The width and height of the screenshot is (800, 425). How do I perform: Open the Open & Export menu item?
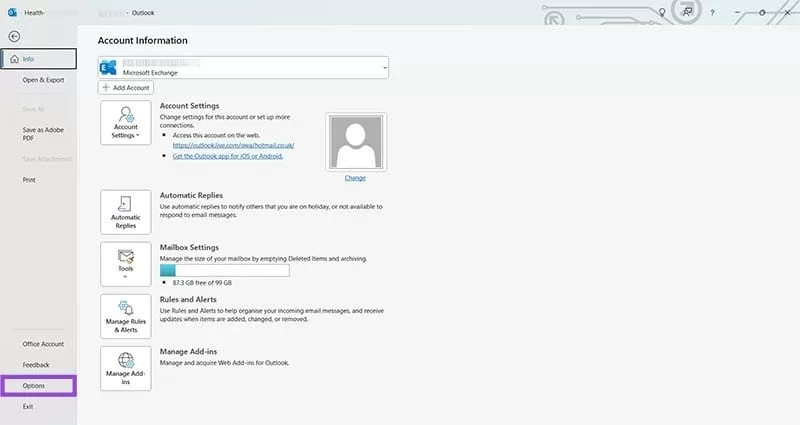click(43, 80)
